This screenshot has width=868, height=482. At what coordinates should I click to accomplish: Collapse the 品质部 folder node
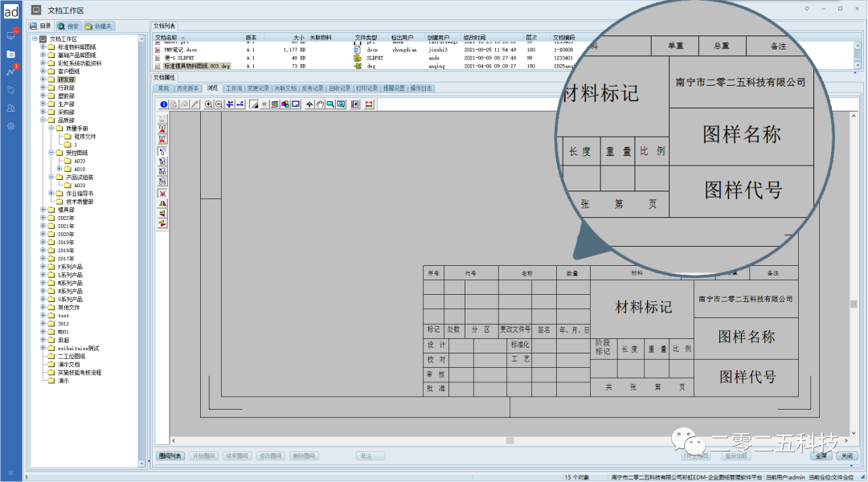click(43, 120)
